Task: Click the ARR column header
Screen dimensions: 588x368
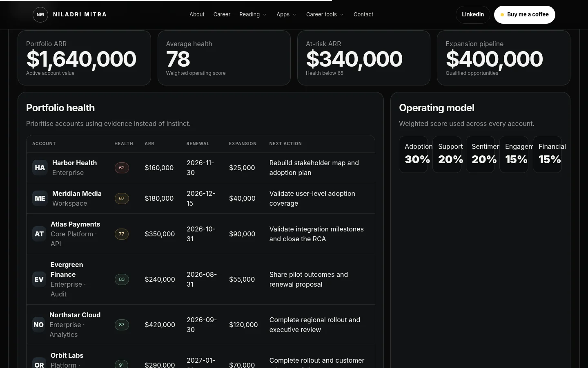Action: (x=149, y=144)
